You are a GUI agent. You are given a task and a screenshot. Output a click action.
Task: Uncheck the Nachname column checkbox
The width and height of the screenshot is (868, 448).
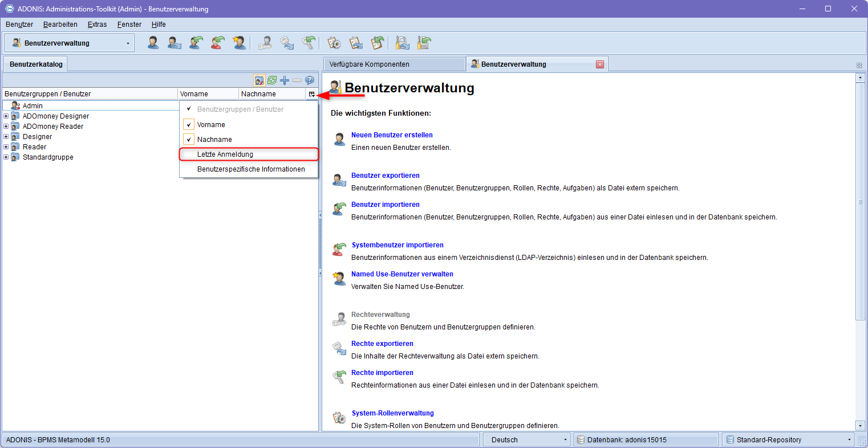189,139
